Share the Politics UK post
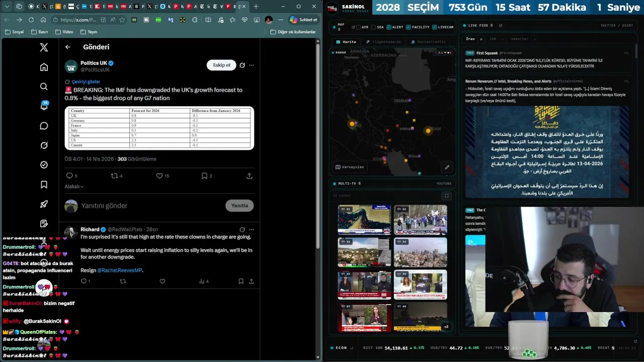644x362 pixels. pyautogui.click(x=249, y=176)
